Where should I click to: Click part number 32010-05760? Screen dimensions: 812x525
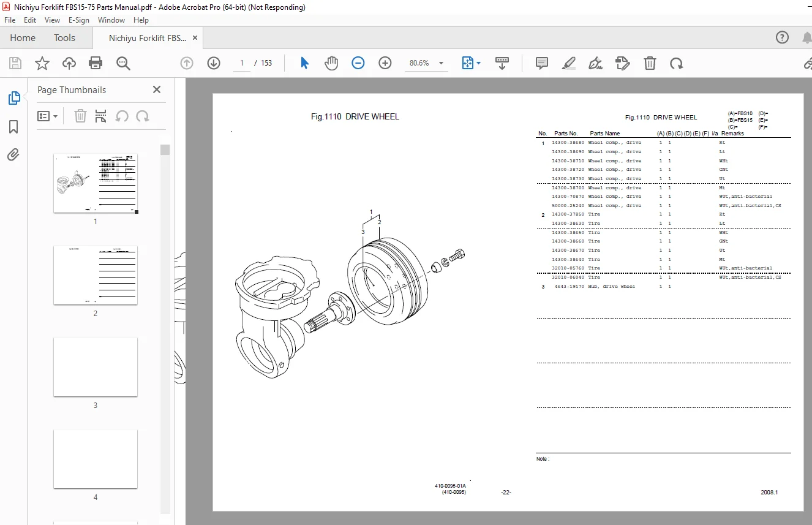coord(568,268)
